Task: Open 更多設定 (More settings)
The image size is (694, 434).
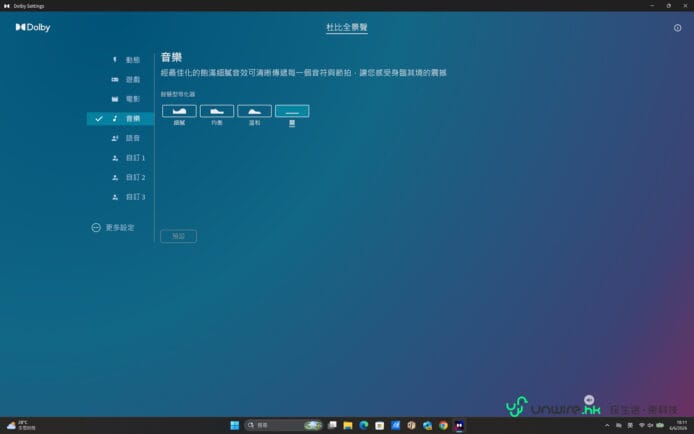Action: (x=113, y=227)
